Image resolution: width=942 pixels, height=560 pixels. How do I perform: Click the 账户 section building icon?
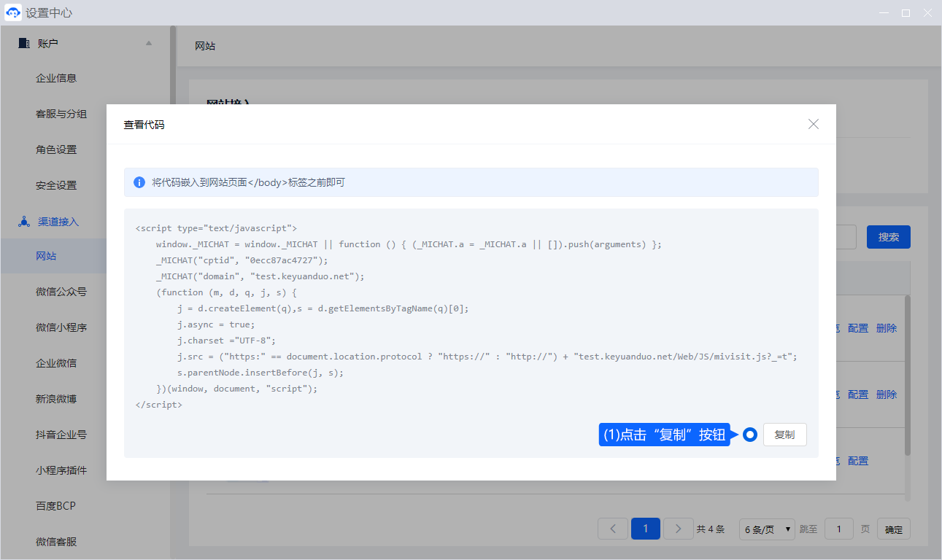(23, 43)
